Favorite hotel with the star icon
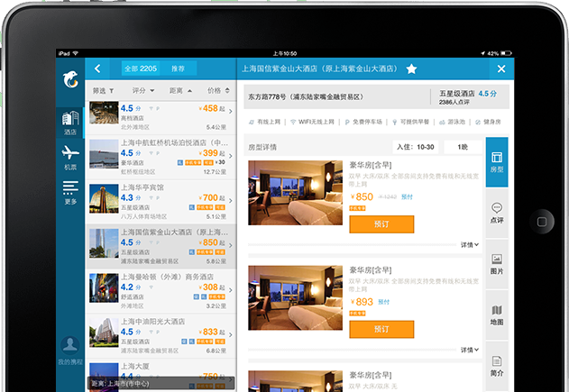Image resolution: width=569 pixels, height=392 pixels. pos(411,68)
